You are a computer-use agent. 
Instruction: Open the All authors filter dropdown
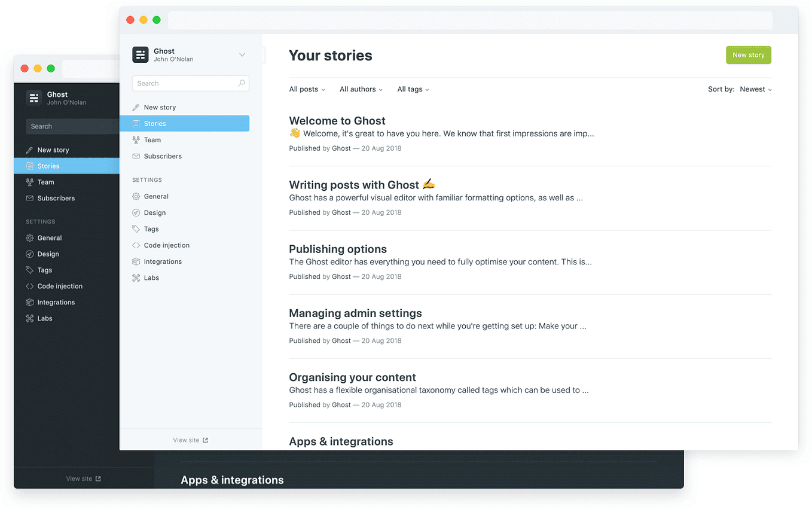361,89
